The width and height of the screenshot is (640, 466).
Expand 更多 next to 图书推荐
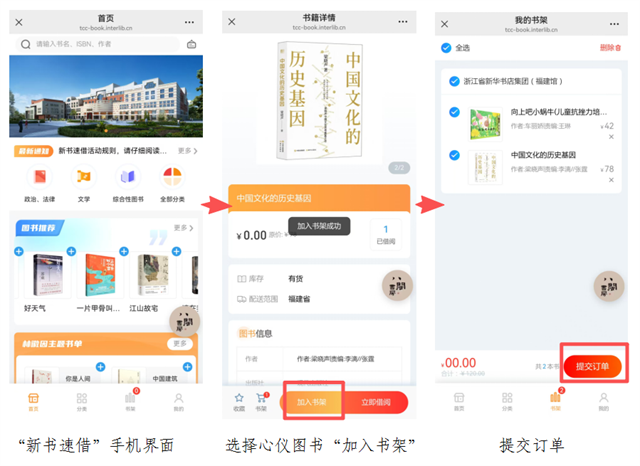click(x=180, y=228)
